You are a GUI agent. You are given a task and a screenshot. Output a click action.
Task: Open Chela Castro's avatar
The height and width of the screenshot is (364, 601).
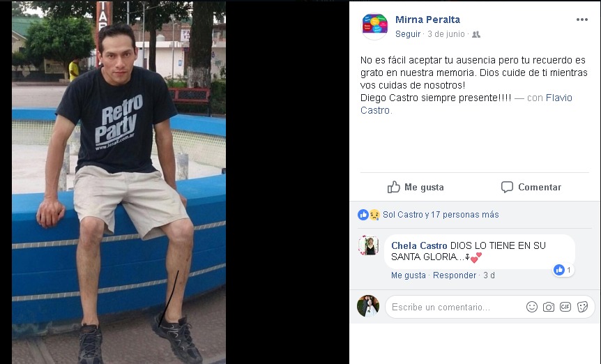368,245
